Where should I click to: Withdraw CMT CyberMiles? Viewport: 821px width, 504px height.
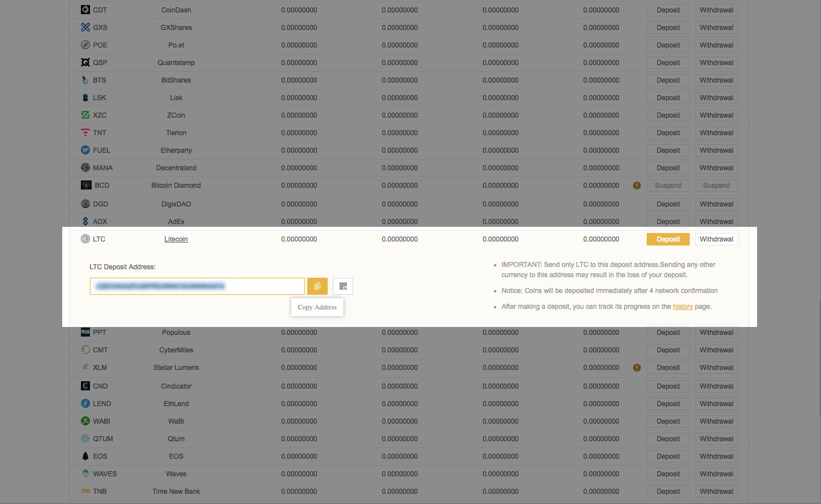(716, 350)
